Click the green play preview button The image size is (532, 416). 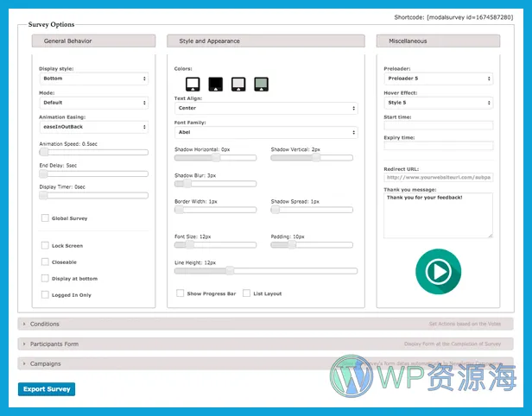point(438,271)
